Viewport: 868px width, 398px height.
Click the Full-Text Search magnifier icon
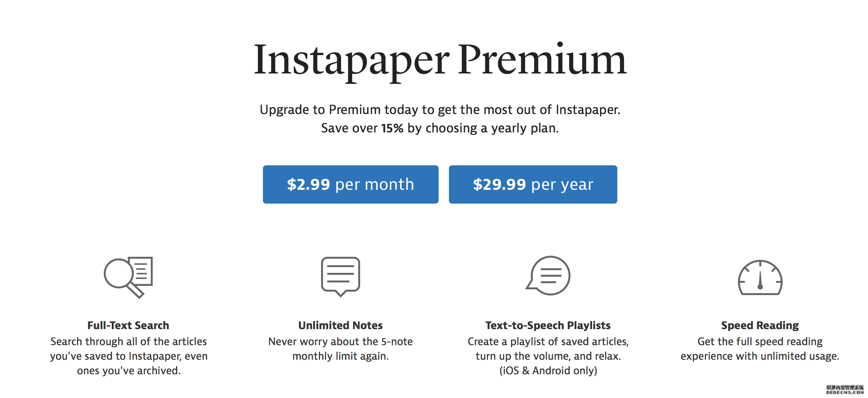click(x=128, y=277)
